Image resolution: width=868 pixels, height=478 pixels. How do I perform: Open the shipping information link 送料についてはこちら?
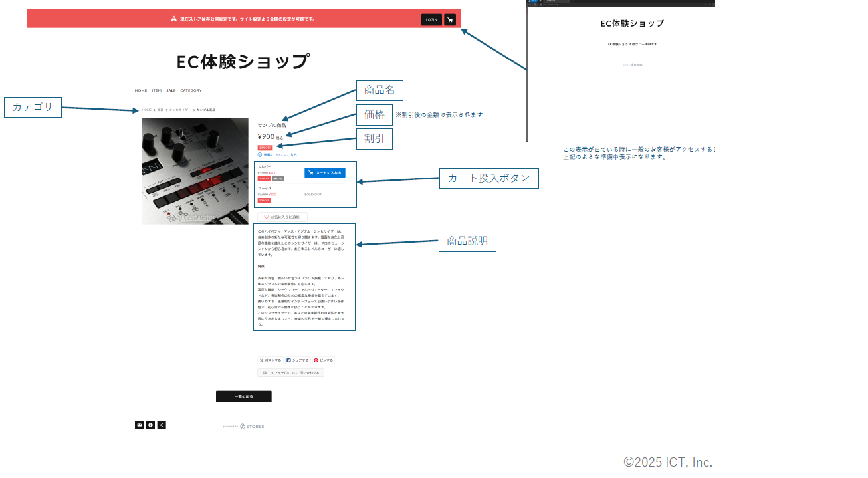click(277, 154)
